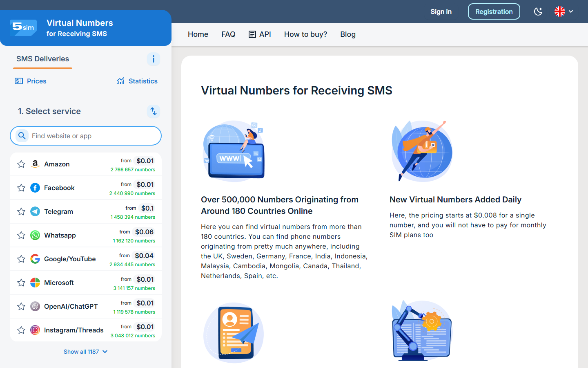588x368 pixels.
Task: Open the language flag dropdown
Action: (564, 11)
